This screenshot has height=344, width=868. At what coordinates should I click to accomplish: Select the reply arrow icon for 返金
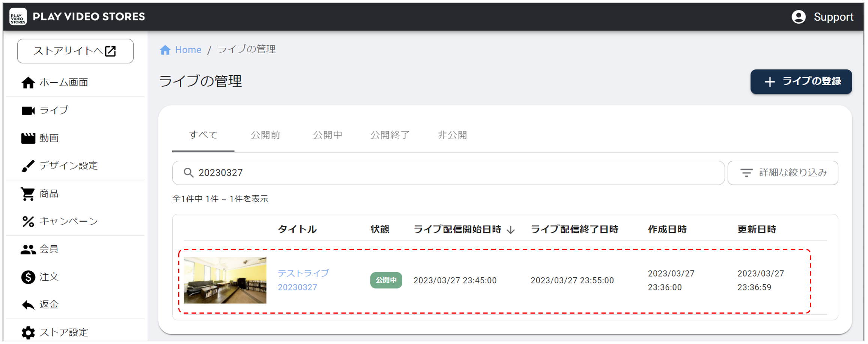coord(28,305)
